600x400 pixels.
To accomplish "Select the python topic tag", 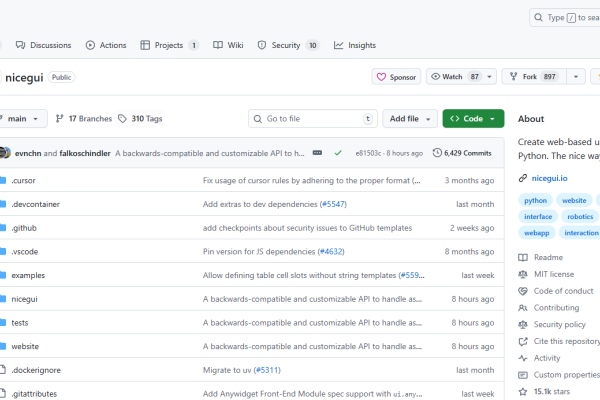I will tap(536, 200).
